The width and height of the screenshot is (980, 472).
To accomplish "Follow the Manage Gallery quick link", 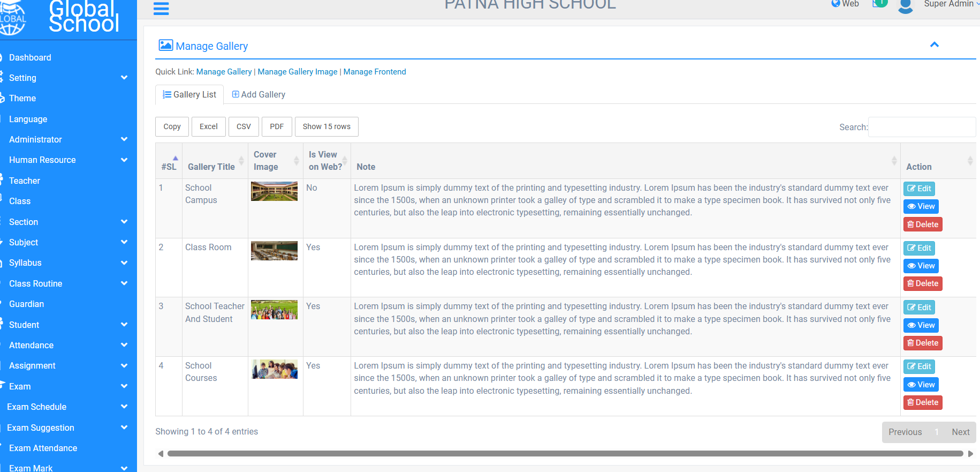I will pyautogui.click(x=224, y=72).
